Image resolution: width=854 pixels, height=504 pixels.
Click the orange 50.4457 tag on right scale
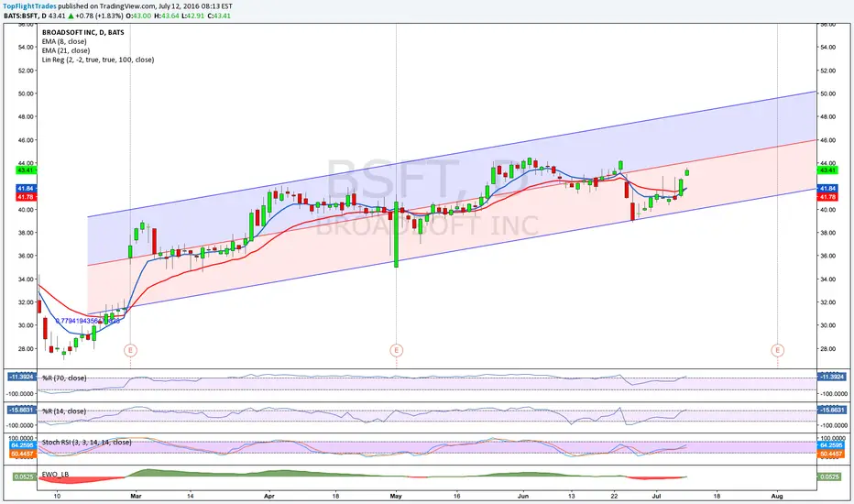pyautogui.click(x=831, y=454)
